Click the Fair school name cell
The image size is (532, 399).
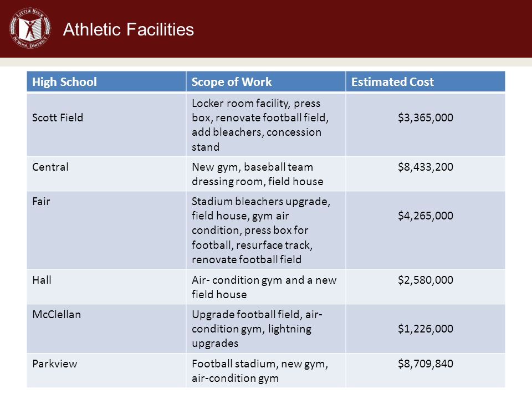point(106,231)
